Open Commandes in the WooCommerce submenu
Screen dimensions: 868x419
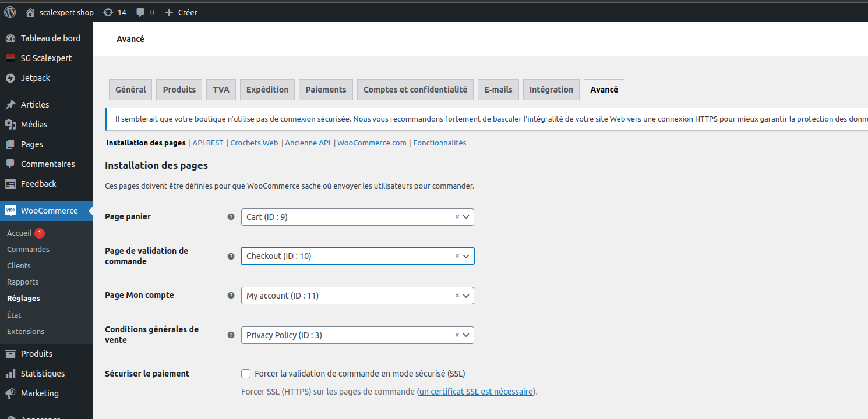[x=28, y=249]
